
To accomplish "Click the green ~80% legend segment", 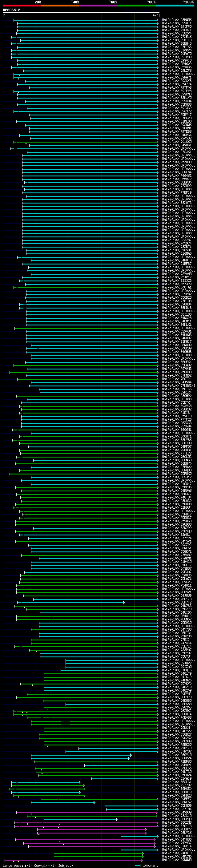I will pos(137,6).
